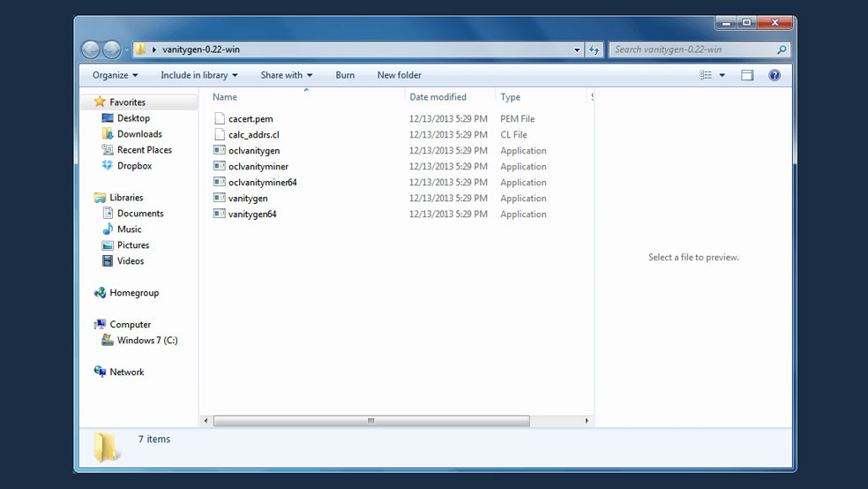This screenshot has height=489, width=868.
Task: Click the oclvanitygen application icon
Action: (x=220, y=150)
